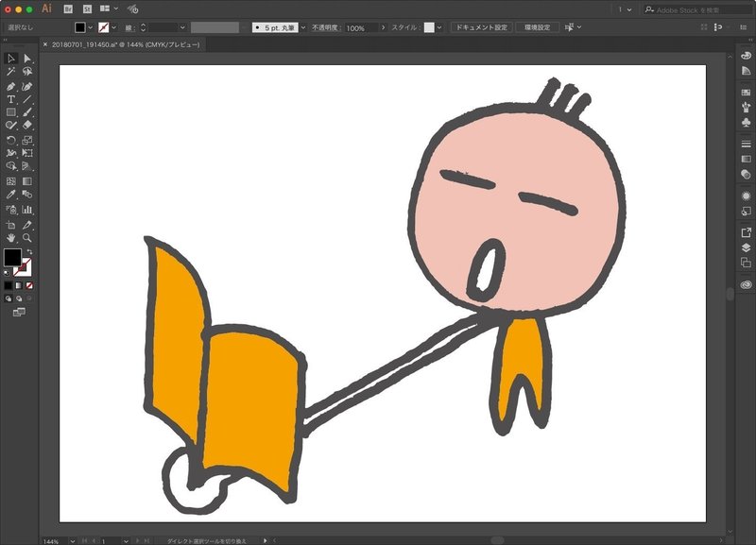Open the 144% zoom level dropdown
756x545 pixels.
(73, 541)
